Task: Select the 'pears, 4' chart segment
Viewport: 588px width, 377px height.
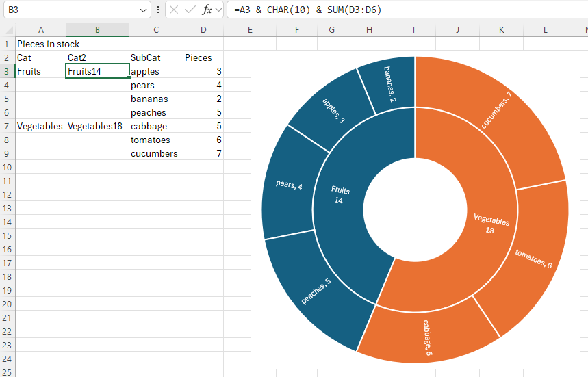Action: coord(289,184)
